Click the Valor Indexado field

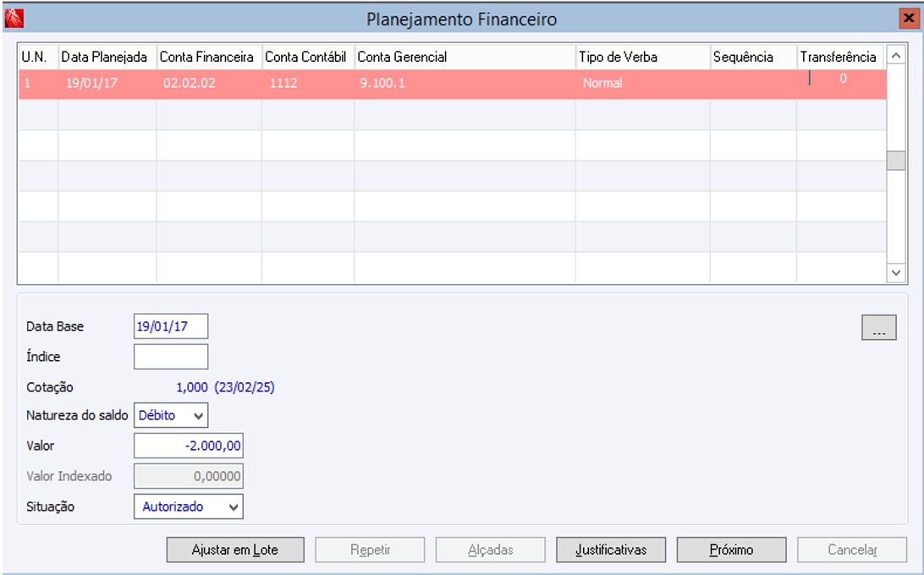(189, 476)
